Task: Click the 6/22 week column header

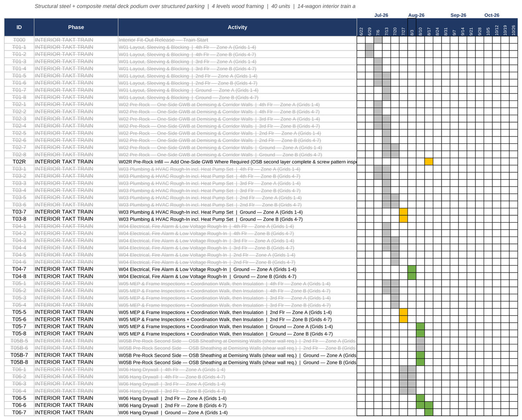Action: pos(361,27)
